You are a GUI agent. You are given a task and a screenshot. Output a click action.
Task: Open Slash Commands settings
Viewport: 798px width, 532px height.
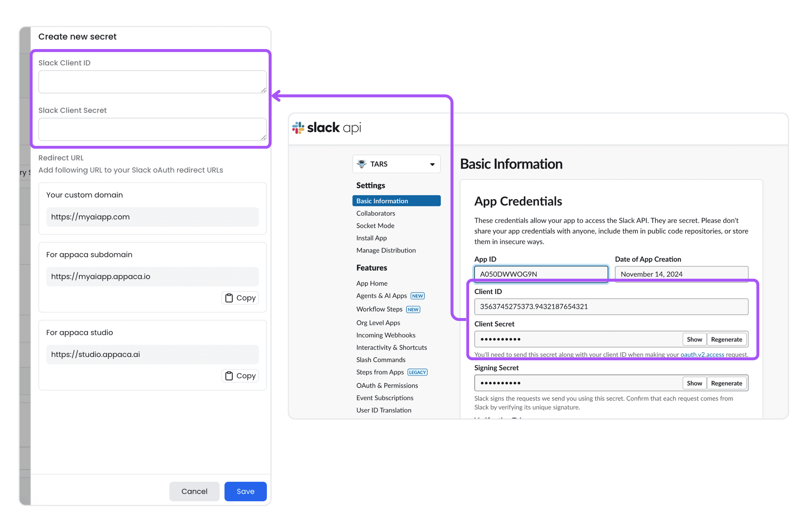381,359
